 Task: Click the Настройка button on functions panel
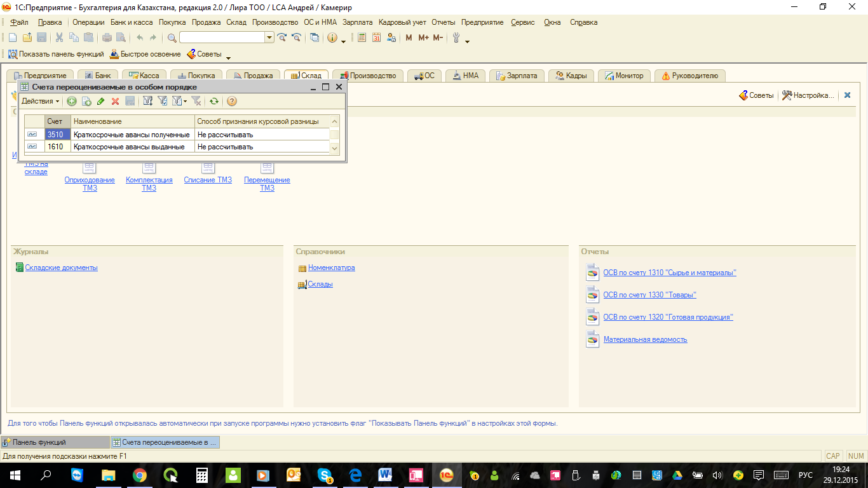(x=807, y=95)
